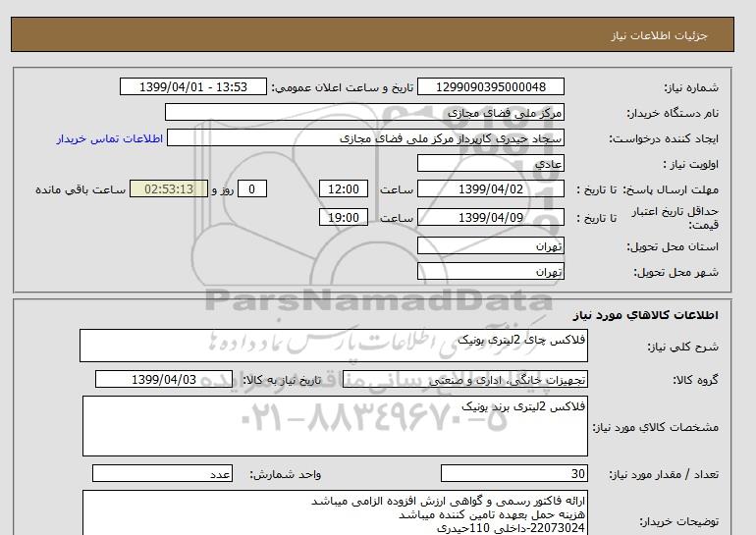Click the label تاریخ و ساعت اعلان عمومی

343,87
